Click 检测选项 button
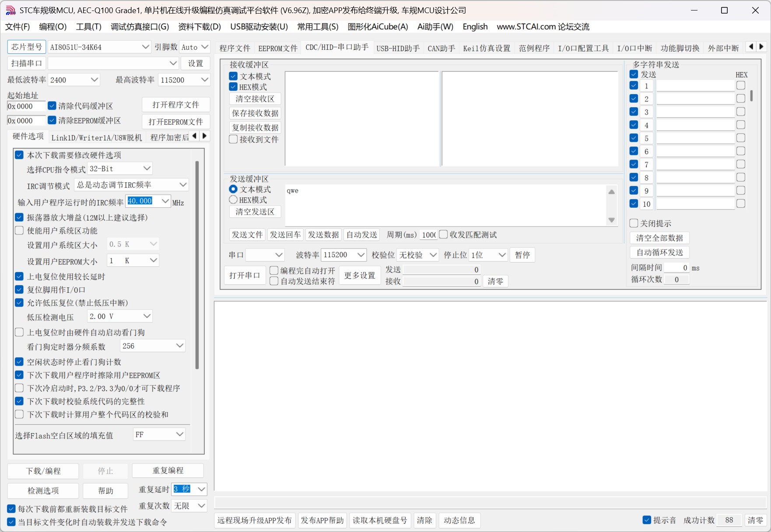The width and height of the screenshot is (771, 532). (x=43, y=490)
